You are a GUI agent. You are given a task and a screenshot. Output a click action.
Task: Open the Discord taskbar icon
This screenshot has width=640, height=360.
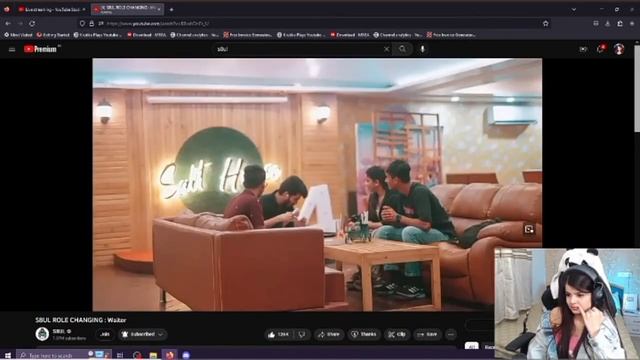[x=186, y=355]
